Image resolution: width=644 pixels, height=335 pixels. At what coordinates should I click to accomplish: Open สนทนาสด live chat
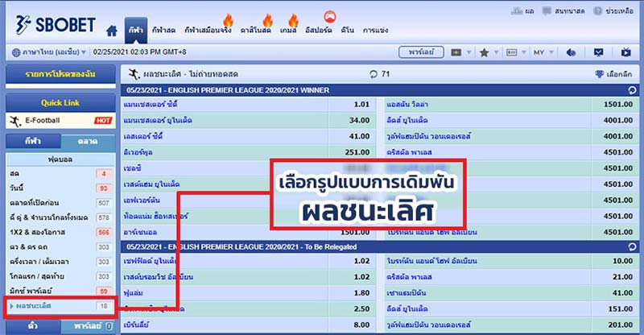563,11
